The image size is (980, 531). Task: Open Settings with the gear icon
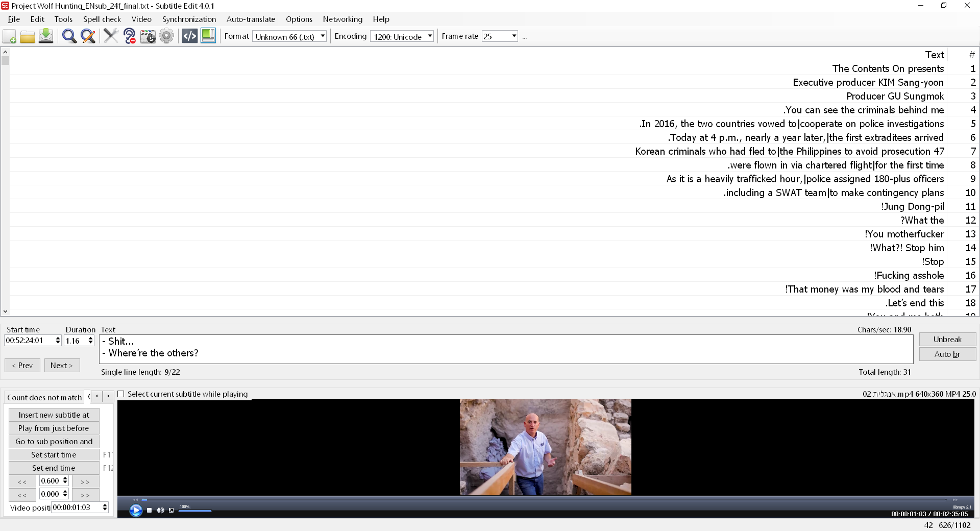[167, 36]
